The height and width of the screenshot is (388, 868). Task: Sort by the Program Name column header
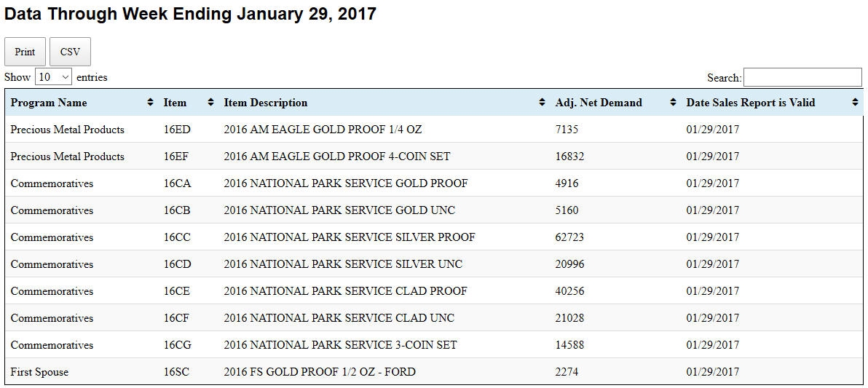point(49,103)
